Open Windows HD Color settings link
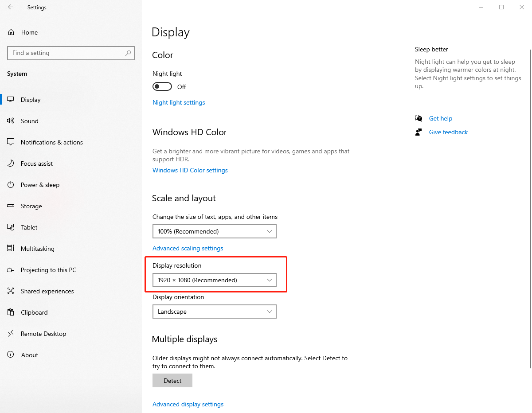This screenshot has width=532, height=413. 190,170
